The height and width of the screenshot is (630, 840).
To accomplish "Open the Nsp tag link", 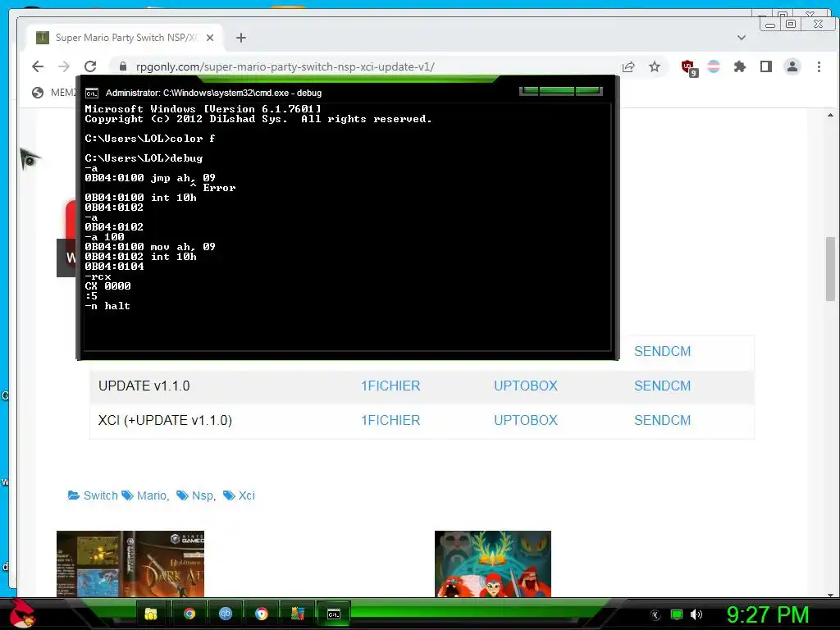I will [202, 495].
